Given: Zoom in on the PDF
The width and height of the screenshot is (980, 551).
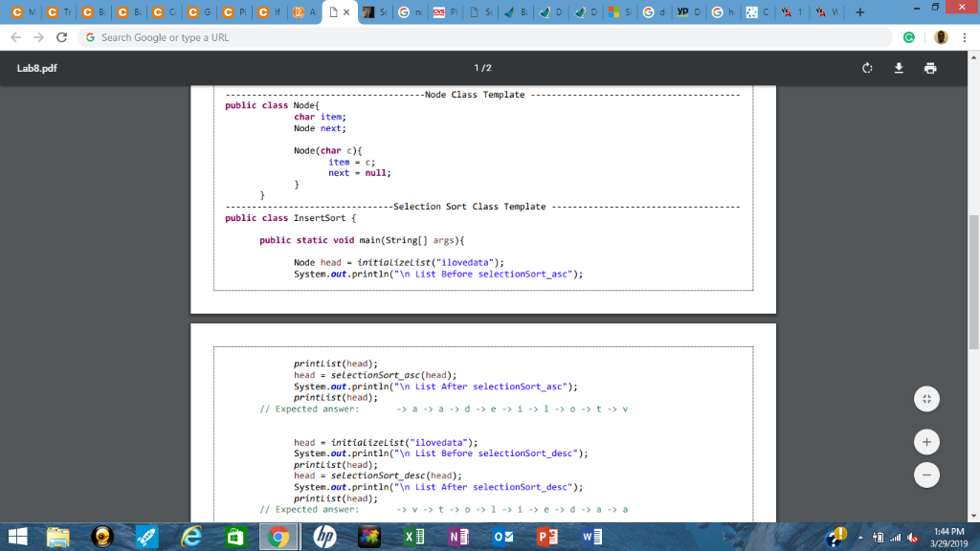Looking at the screenshot, I should tap(926, 442).
